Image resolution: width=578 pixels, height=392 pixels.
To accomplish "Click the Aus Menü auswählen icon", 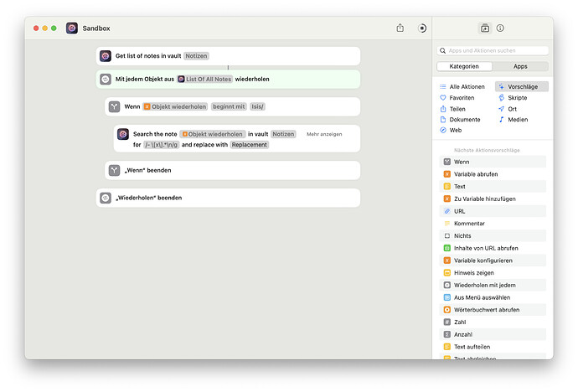I will coord(447,297).
